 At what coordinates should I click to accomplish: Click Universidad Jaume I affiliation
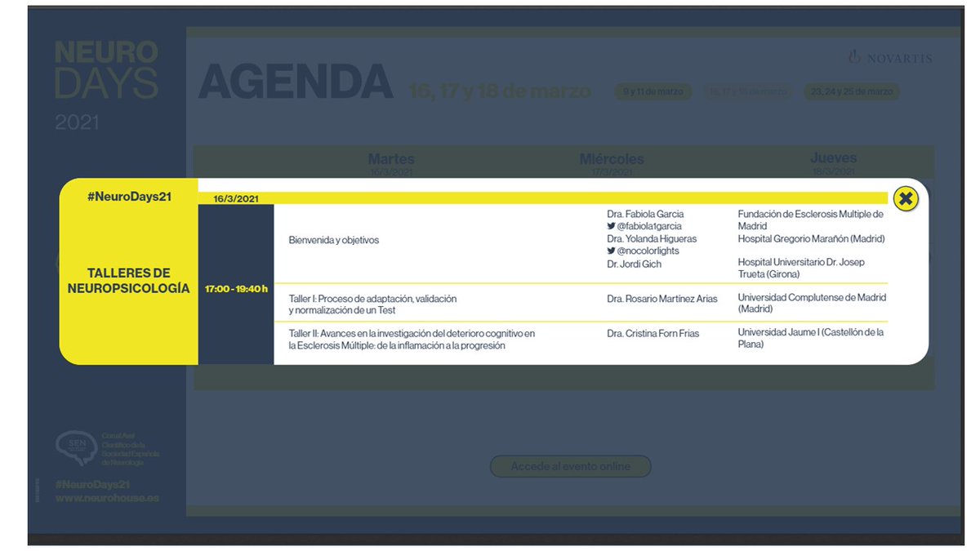(x=810, y=339)
